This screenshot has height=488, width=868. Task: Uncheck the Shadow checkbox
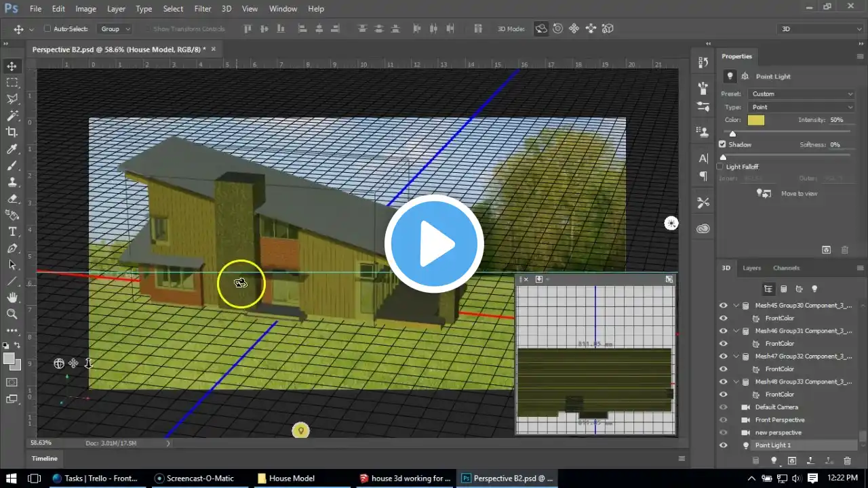[x=722, y=144]
